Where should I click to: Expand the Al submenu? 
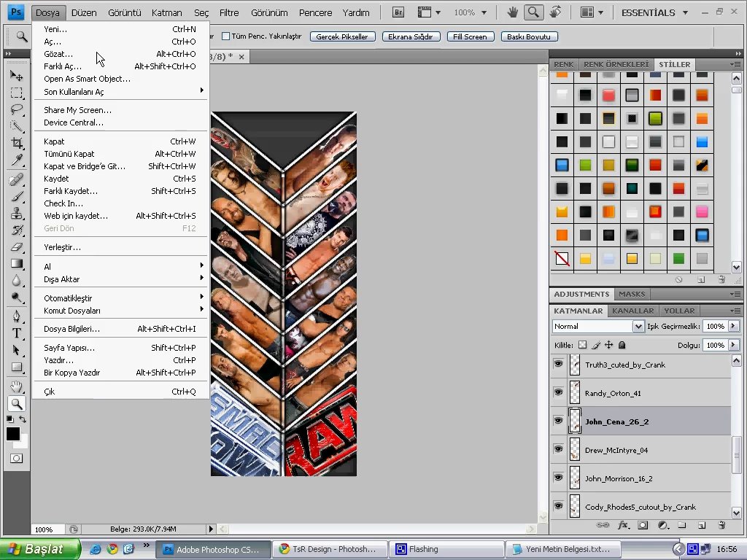tap(122, 266)
